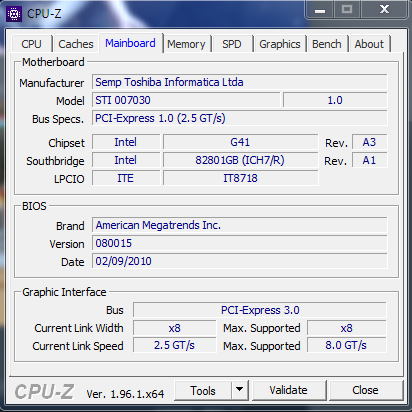Viewport: 412px width, 412px height.
Task: Click max supported link width 'x8'
Action: click(347, 328)
